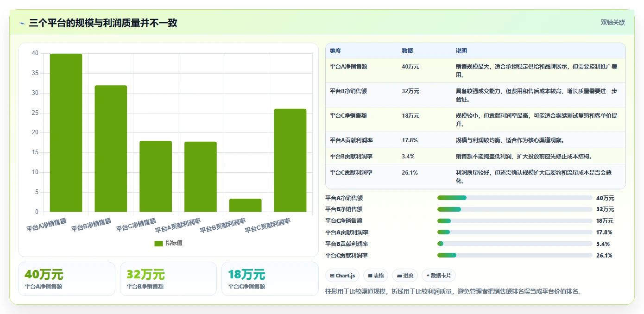
Task: Click the 平台A净销售额 chart bar
Action: tap(66, 133)
